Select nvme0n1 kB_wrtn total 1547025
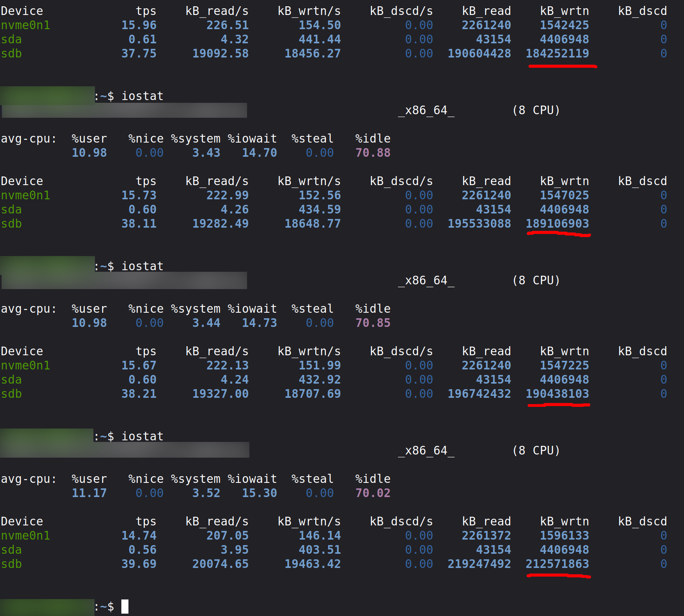Screen dimensions: 684x616 (x=564, y=195)
